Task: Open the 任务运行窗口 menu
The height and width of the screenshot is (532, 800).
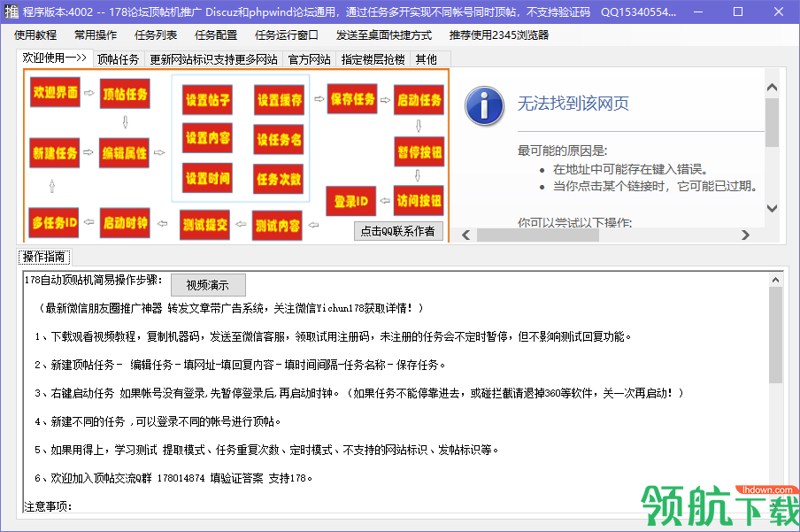Action: (x=286, y=35)
